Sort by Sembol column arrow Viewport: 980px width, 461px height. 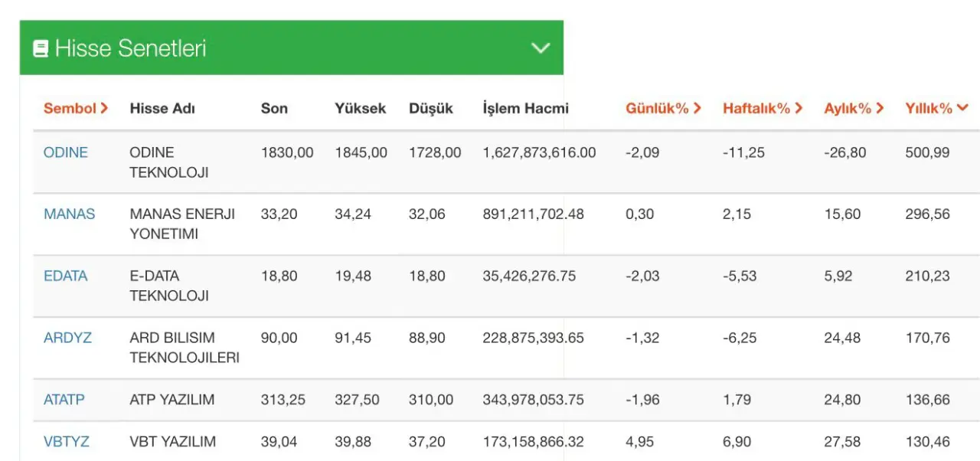pos(104,108)
